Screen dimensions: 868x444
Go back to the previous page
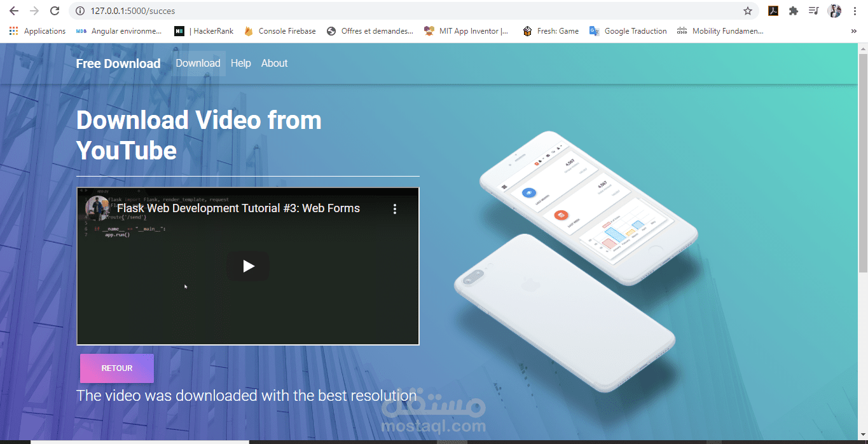click(x=14, y=11)
